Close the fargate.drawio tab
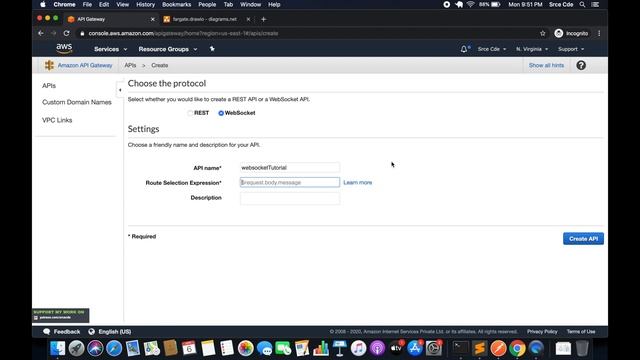Viewport: 640px width, 360px height. 248,19
